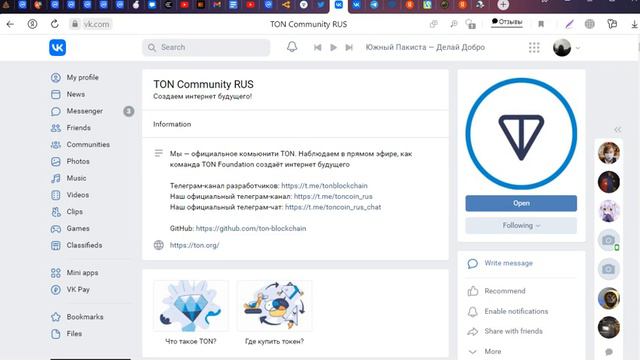
Task: Click the VK Pay sidebar icon
Action: [56, 289]
